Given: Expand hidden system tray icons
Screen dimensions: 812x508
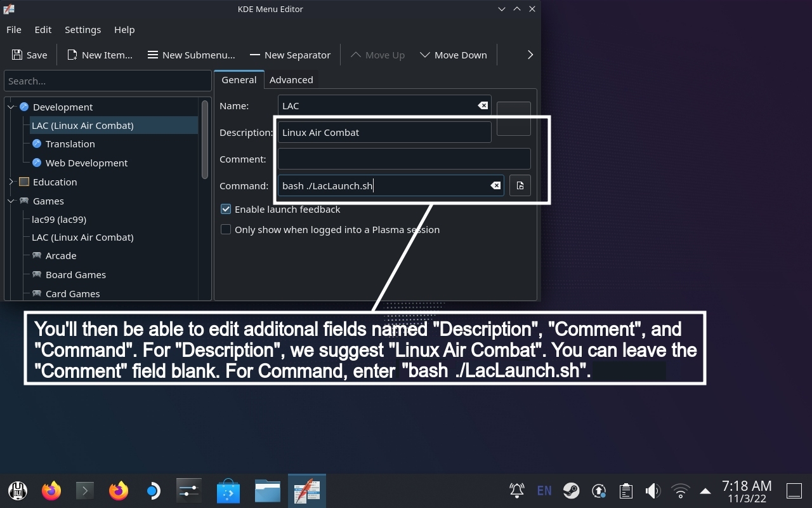Looking at the screenshot, I should [x=705, y=491].
